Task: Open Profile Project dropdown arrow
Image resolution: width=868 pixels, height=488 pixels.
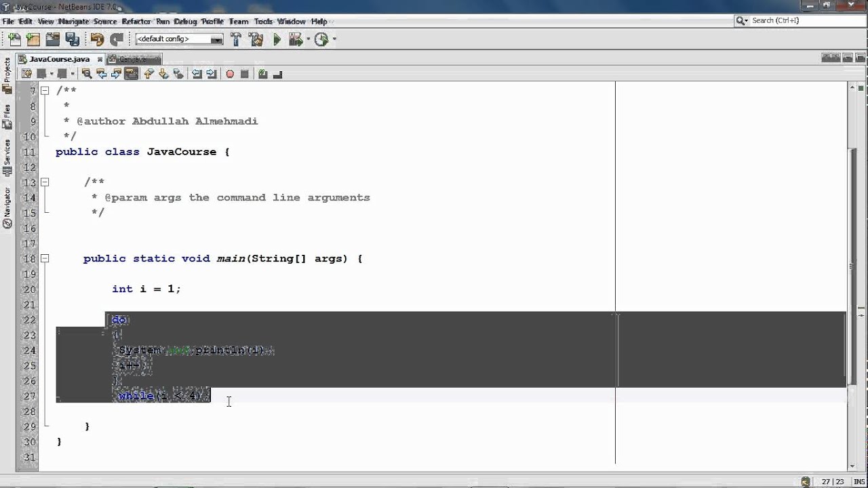Action: [x=334, y=39]
